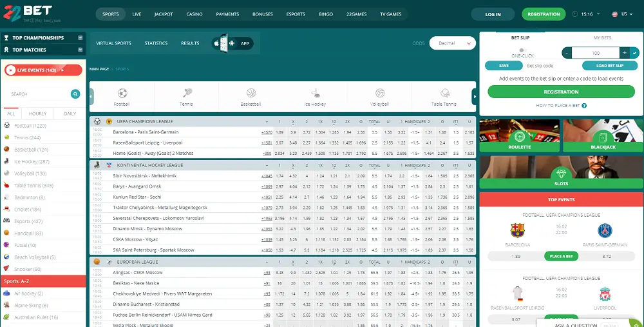Open the Roulette game tile

point(520,135)
